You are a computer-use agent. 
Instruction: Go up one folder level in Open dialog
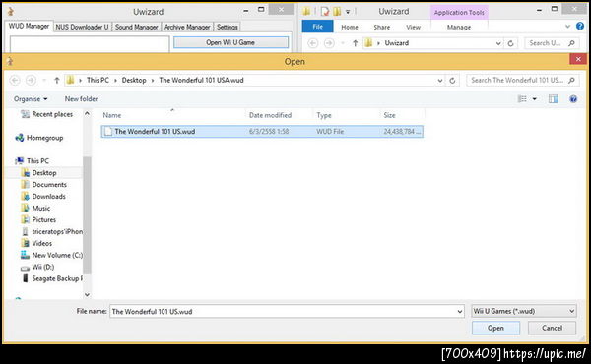click(x=57, y=80)
